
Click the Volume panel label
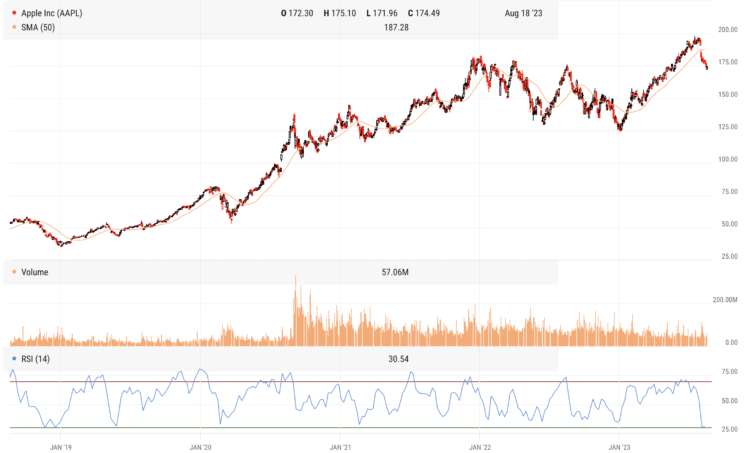[x=34, y=272]
